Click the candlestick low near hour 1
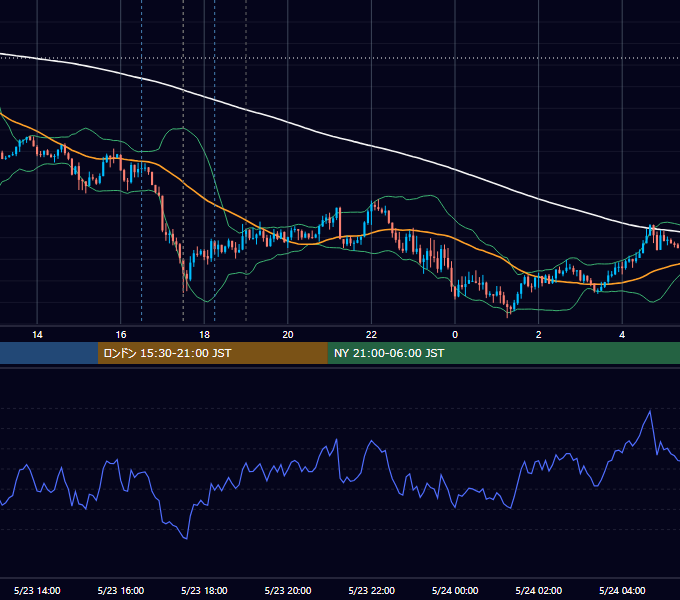This screenshot has height=600, width=680. click(508, 314)
